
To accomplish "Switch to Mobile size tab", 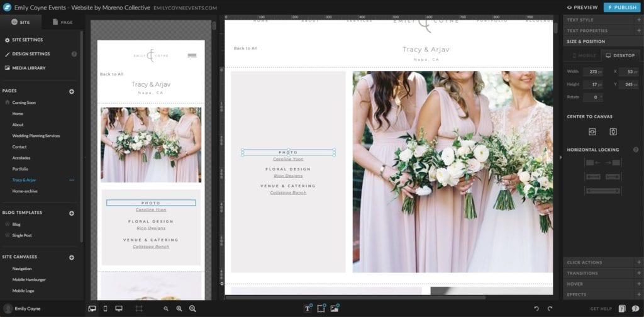I will (584, 55).
